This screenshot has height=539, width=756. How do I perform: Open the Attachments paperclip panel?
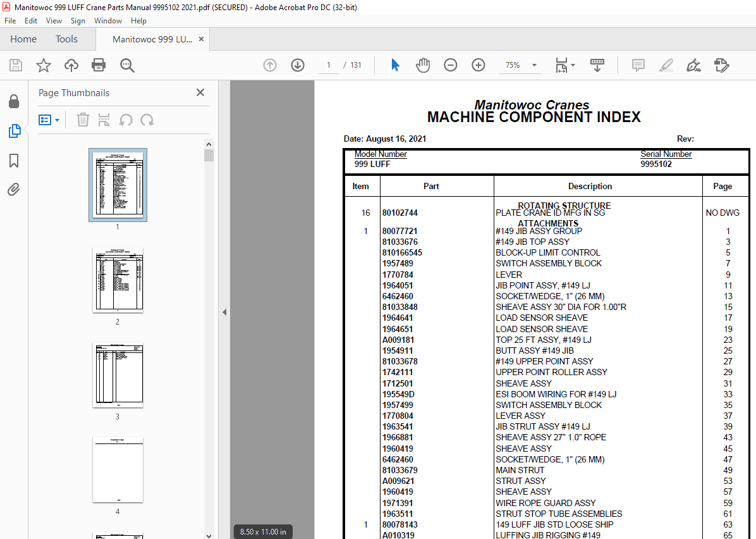point(14,189)
